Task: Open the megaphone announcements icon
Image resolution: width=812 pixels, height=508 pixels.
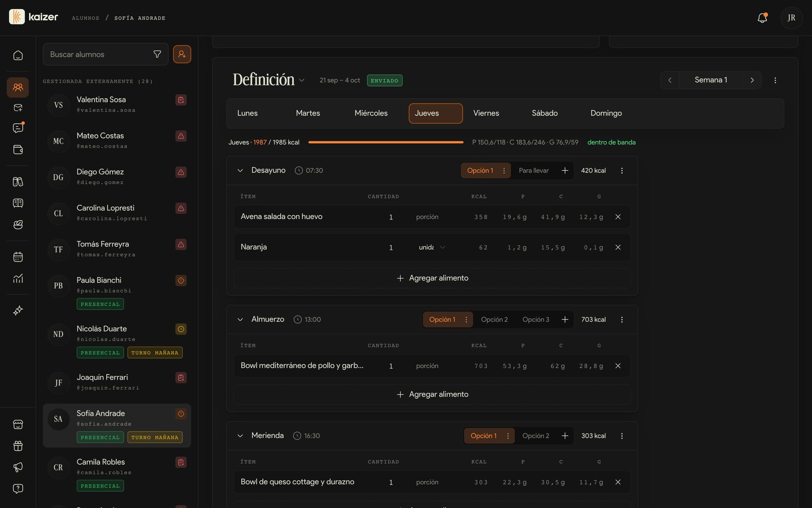Action: pos(18,467)
